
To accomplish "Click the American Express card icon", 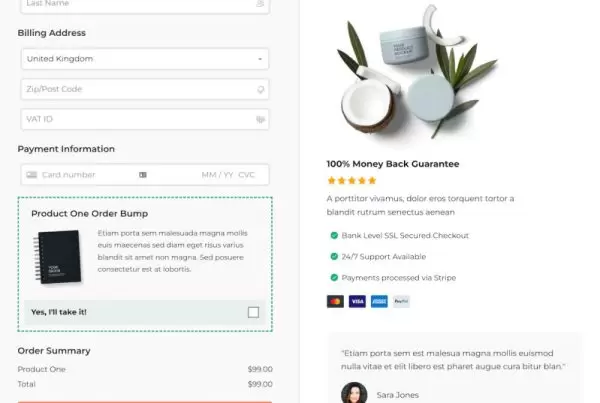I will point(379,302).
